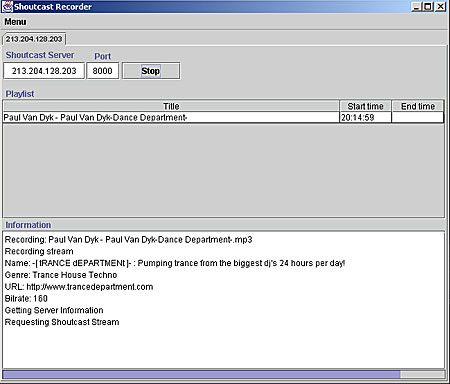
Task: Click the empty End time cell of Paul Van Dyk row
Action: (x=418, y=118)
